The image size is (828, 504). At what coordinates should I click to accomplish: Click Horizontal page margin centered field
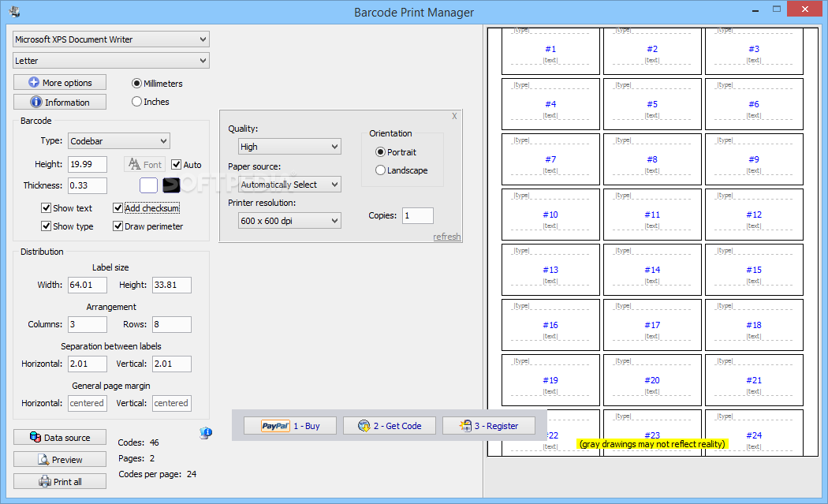(88, 403)
